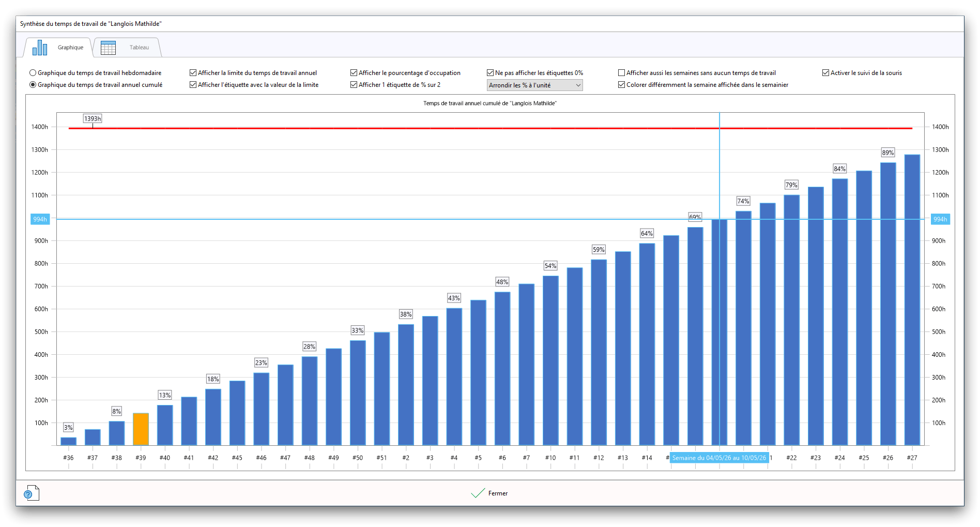Click the table grid icon on Tableau tab
The image size is (980, 527).
108,48
